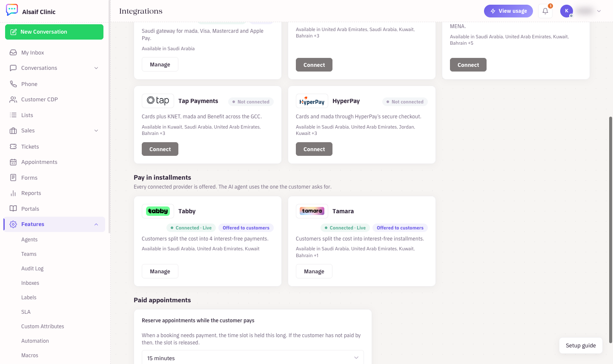The width and height of the screenshot is (613, 364).
Task: Collapse the Features section chevron
Action: click(96, 224)
